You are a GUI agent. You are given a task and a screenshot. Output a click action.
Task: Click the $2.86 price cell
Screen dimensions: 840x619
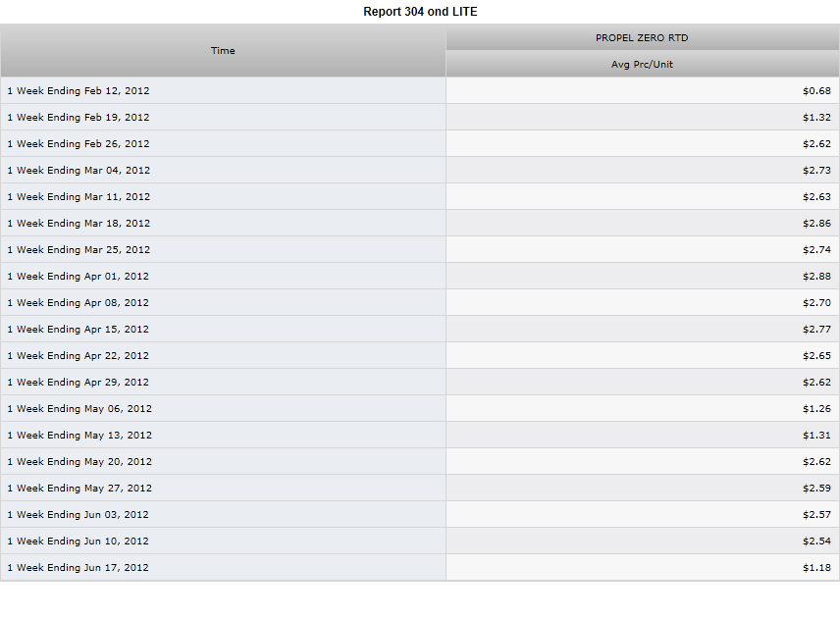pyautogui.click(x=643, y=223)
